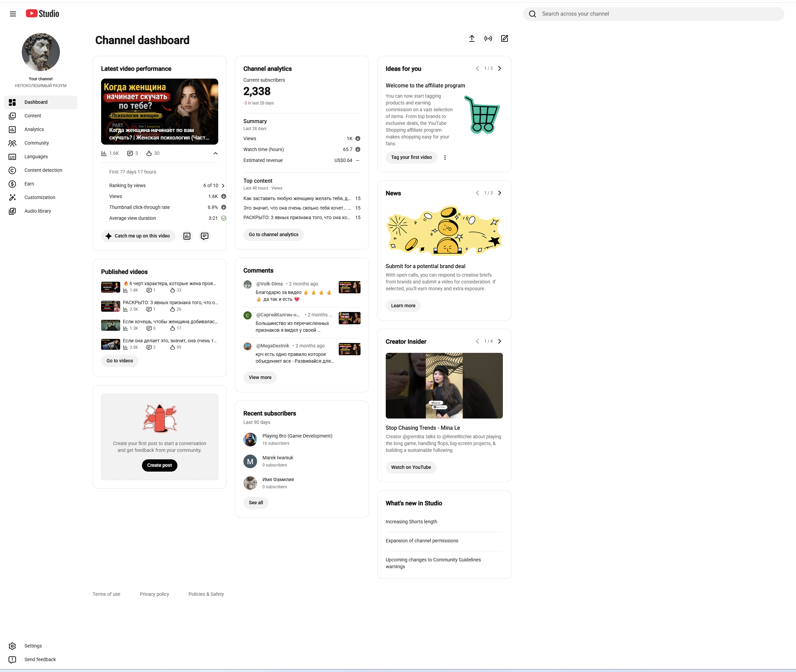796x672 pixels.
Task: Collapse latest video stats chevron
Action: (216, 153)
